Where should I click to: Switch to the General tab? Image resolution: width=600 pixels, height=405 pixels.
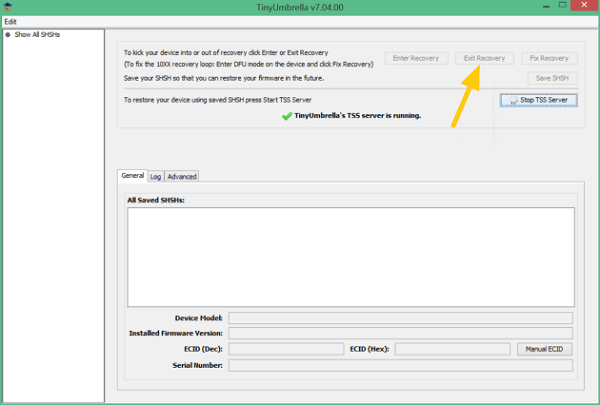tap(132, 176)
